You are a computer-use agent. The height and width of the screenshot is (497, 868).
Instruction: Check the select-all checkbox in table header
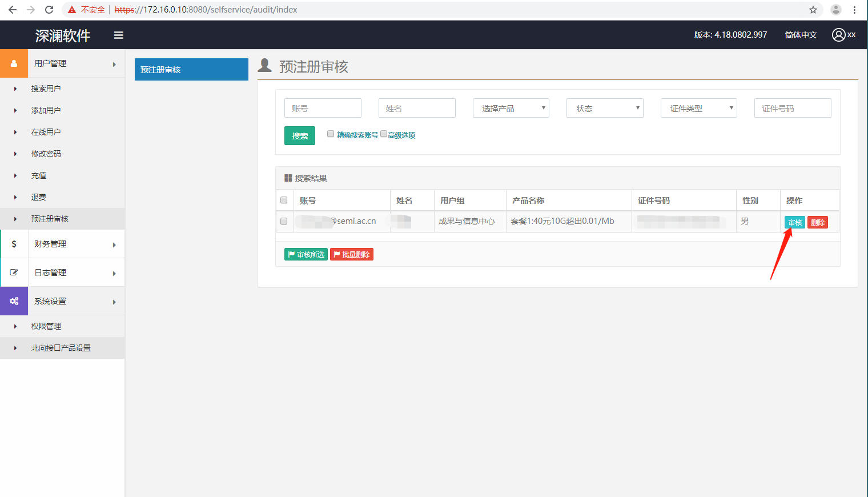coord(284,200)
